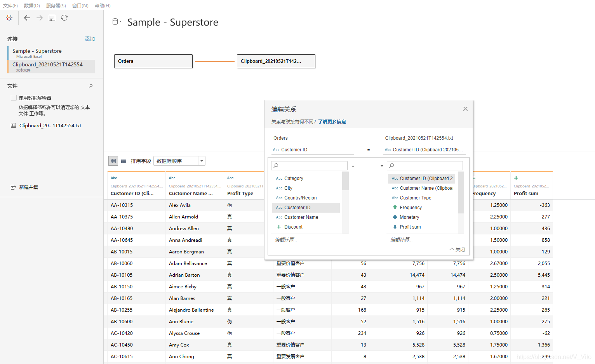Enable Use Data Interpreter checkbox
Image resolution: width=595 pixels, height=364 pixels.
[14, 98]
